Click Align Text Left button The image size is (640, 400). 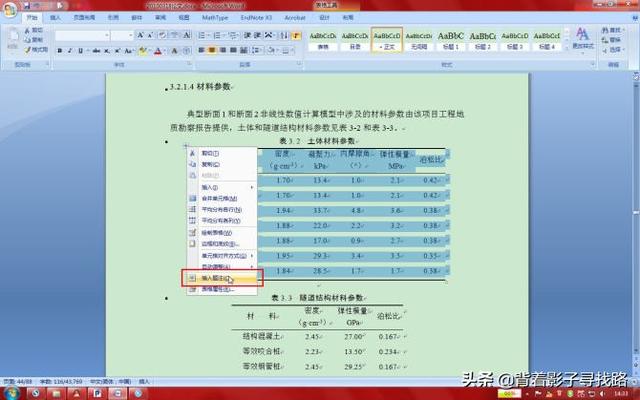coord(201,50)
